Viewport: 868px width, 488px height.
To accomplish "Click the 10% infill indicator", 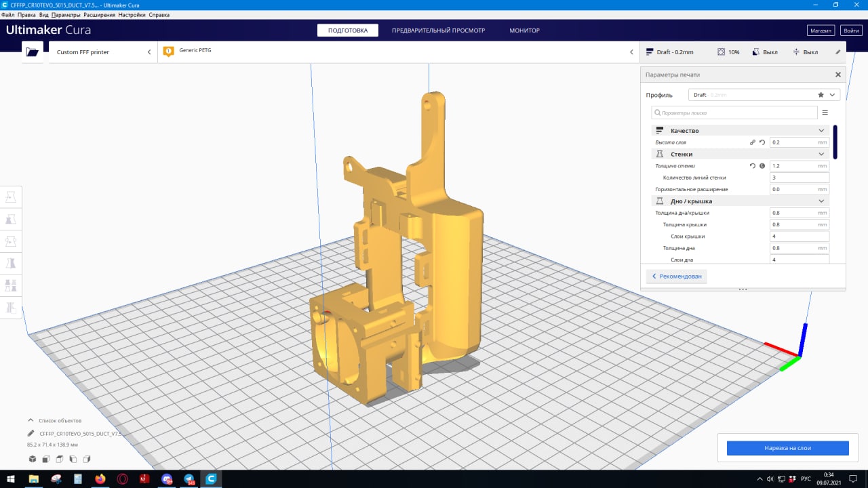I will pyautogui.click(x=728, y=52).
